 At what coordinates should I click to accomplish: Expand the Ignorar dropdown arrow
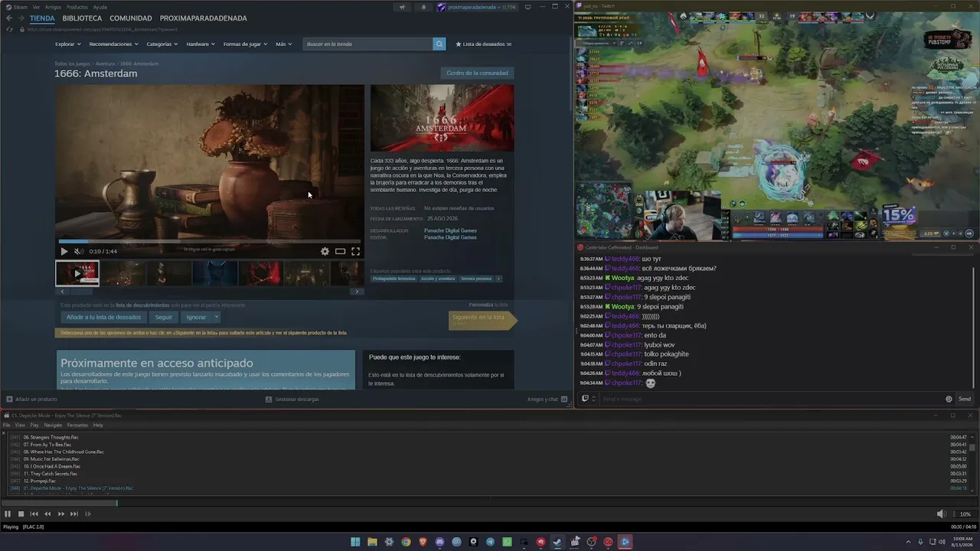click(217, 317)
